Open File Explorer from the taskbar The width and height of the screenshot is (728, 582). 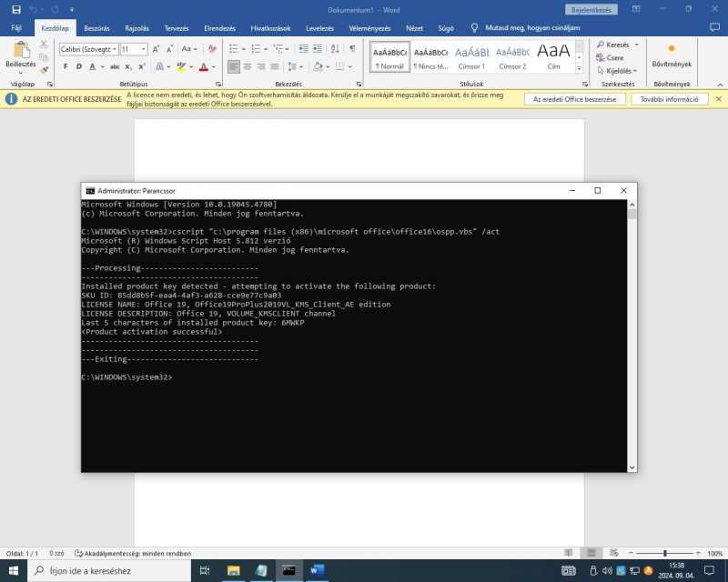[x=233, y=570]
